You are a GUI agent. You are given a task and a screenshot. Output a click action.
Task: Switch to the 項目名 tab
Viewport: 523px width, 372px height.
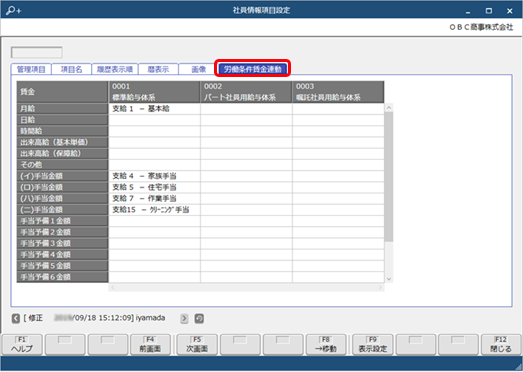71,69
